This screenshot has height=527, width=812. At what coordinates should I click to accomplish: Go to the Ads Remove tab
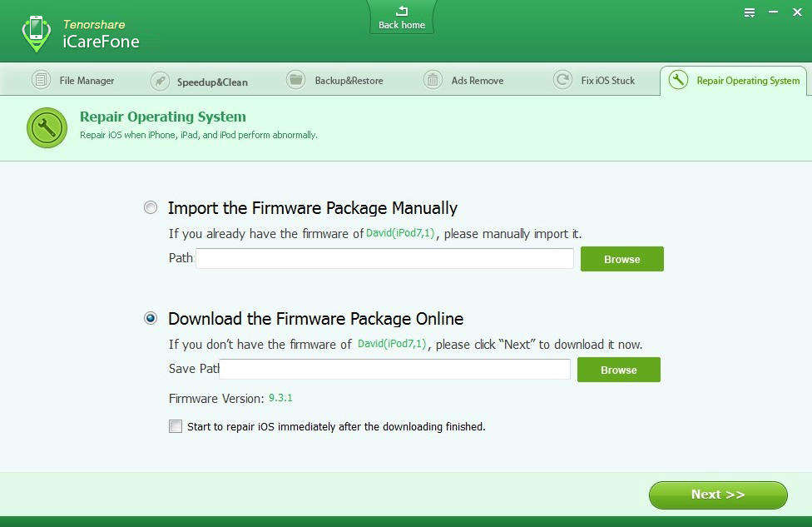click(463, 80)
